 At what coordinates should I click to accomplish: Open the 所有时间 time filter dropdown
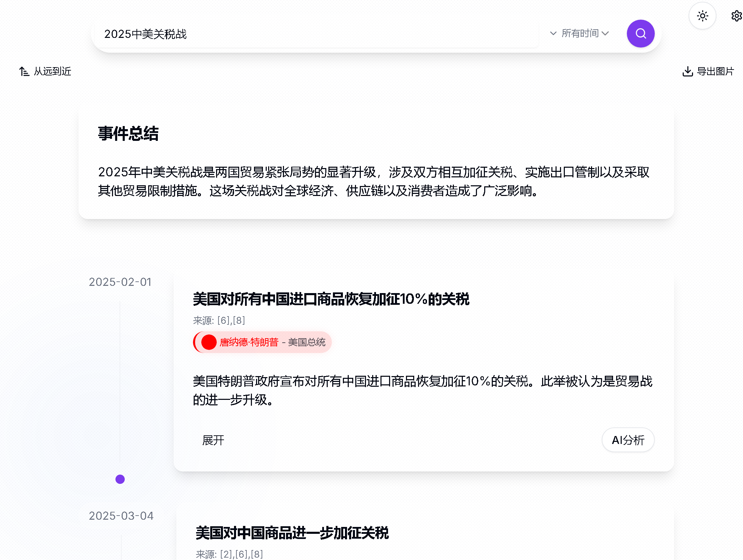[580, 33]
